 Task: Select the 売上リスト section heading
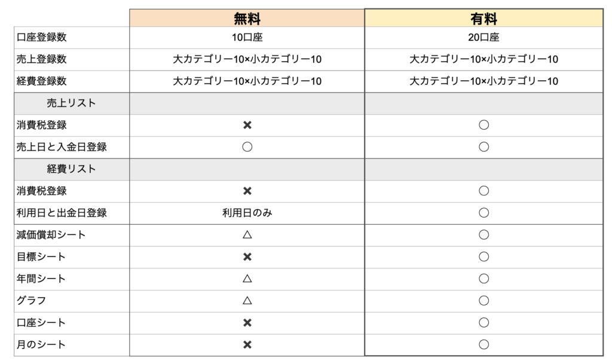72,103
